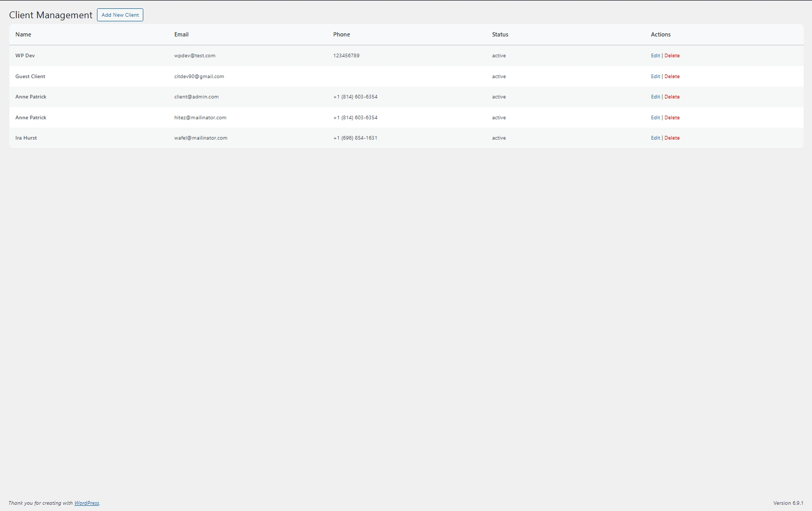Click the name WP Dev
Viewport: 812px width, 511px height.
(x=25, y=56)
